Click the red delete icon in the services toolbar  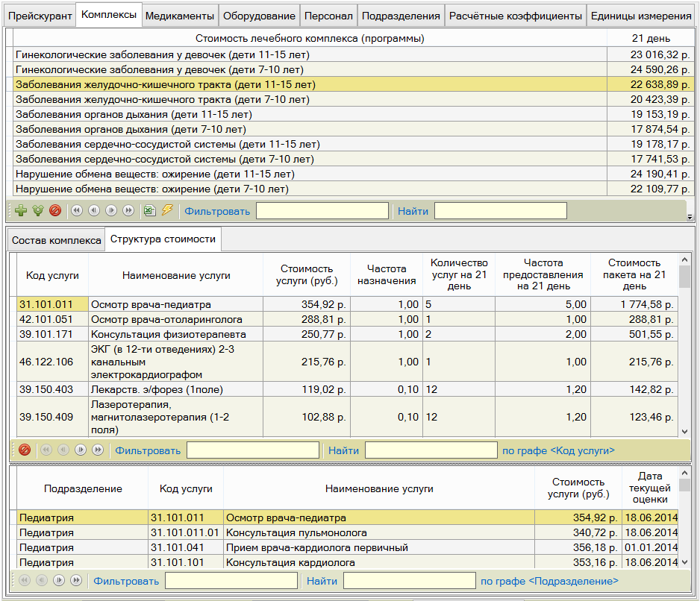[24, 450]
